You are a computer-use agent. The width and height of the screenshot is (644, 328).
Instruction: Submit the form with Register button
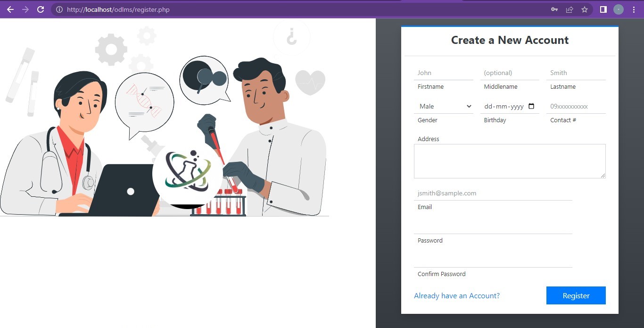576,295
